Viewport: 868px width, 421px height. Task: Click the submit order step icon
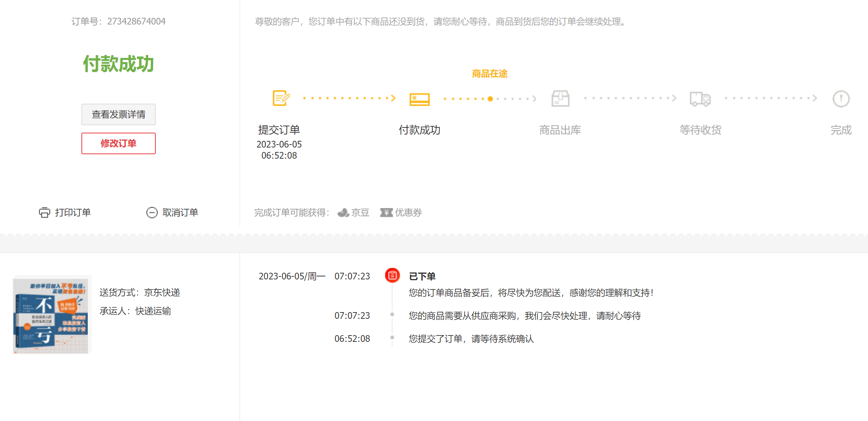(281, 98)
